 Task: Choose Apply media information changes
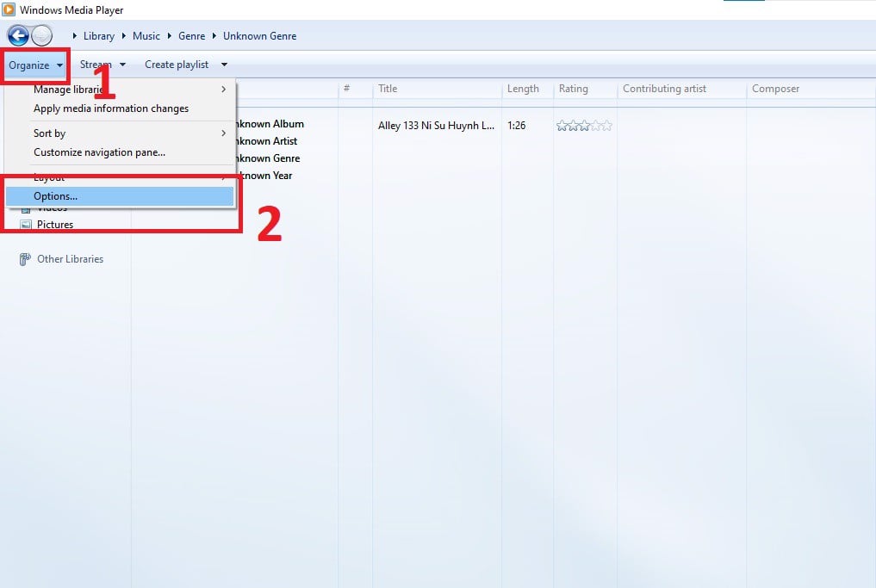(x=120, y=108)
